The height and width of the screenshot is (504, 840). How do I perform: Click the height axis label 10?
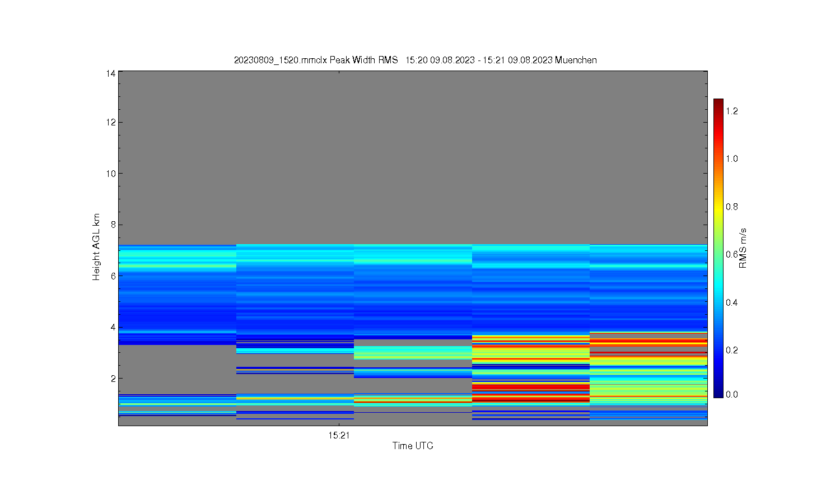(x=111, y=174)
